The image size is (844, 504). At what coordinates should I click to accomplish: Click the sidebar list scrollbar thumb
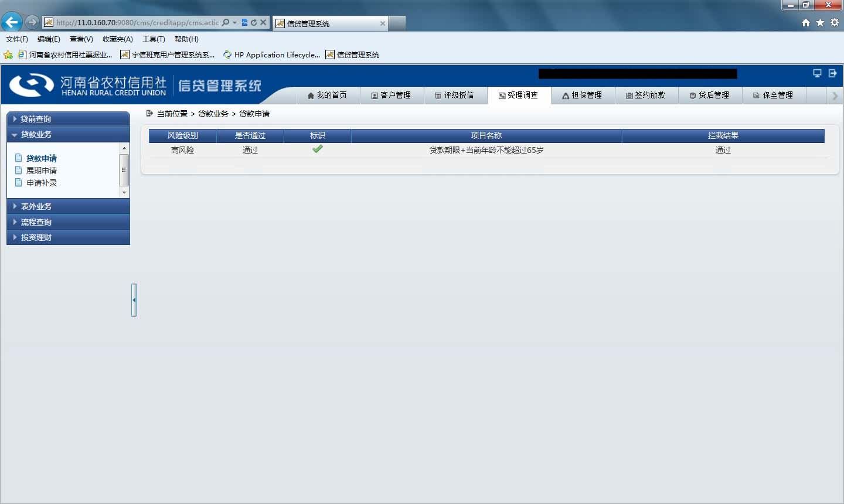point(124,170)
